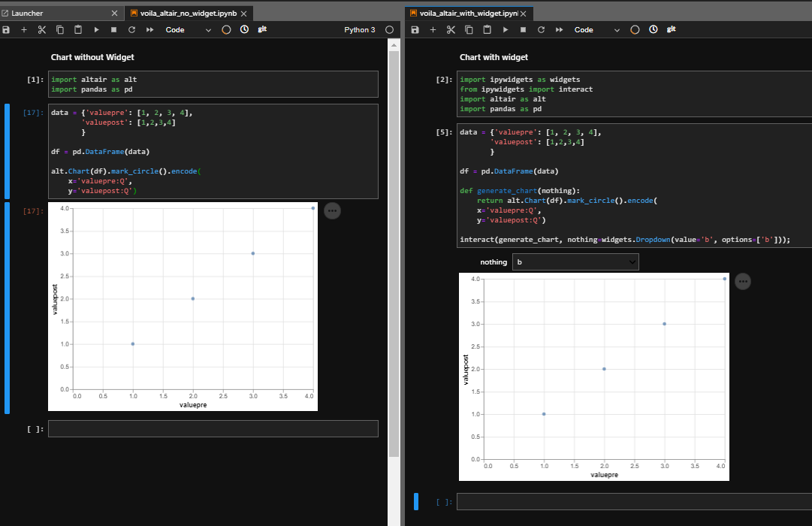Run the selected cell in the right notebook
This screenshot has width=812, height=526.
click(x=506, y=29)
